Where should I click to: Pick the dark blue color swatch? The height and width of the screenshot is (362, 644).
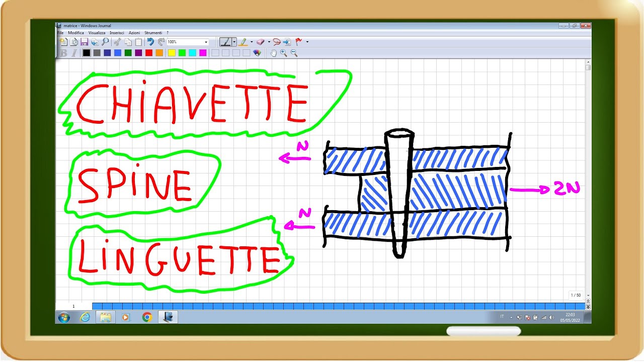click(107, 53)
